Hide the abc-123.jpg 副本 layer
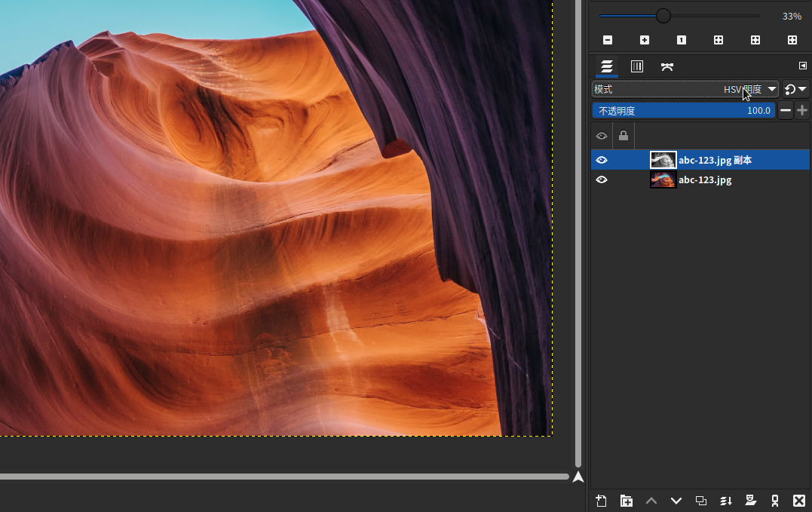 [x=602, y=160]
